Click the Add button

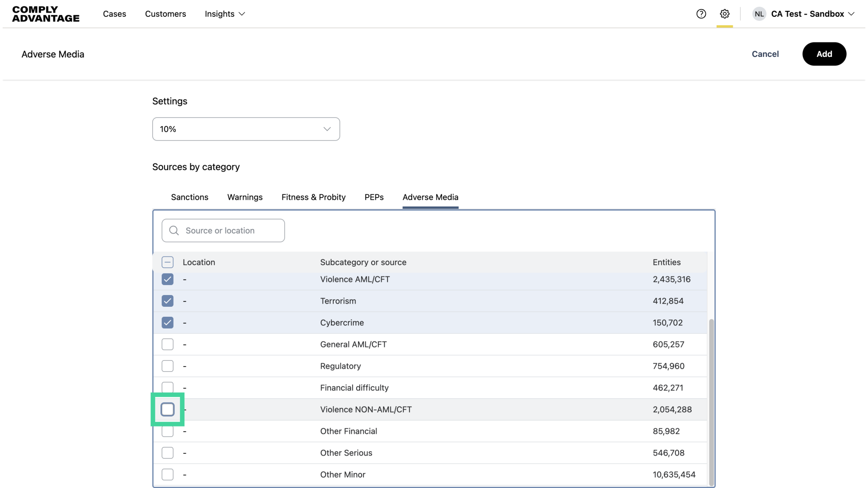click(x=824, y=54)
